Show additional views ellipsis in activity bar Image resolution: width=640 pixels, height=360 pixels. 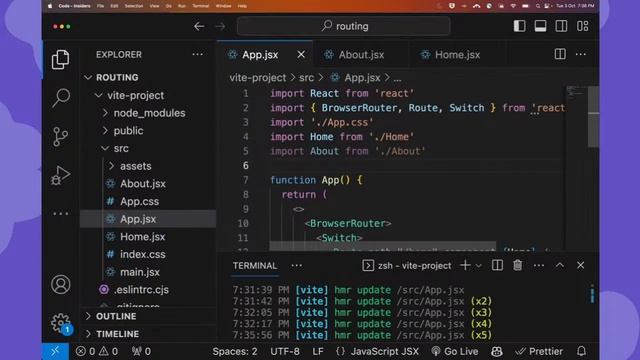pos(60,213)
